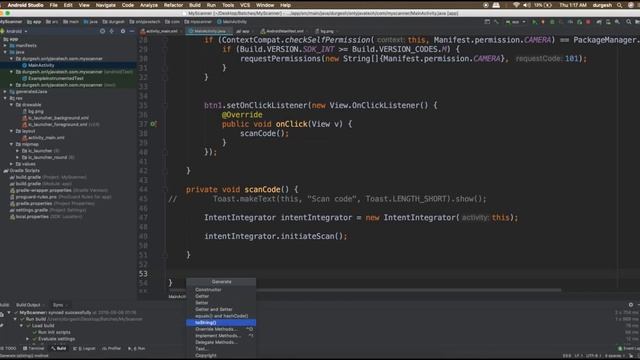640x360 pixels.
Task: Open Project panel gear settings
Action: [x=123, y=31]
